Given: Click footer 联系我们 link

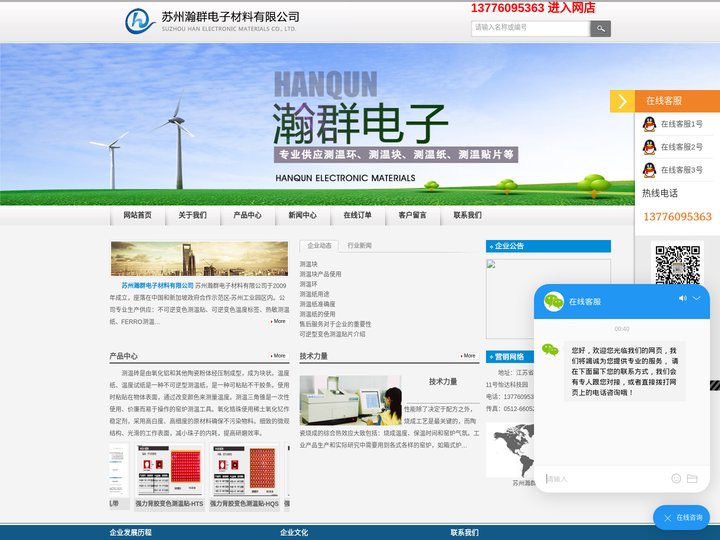Looking at the screenshot, I should [x=465, y=533].
